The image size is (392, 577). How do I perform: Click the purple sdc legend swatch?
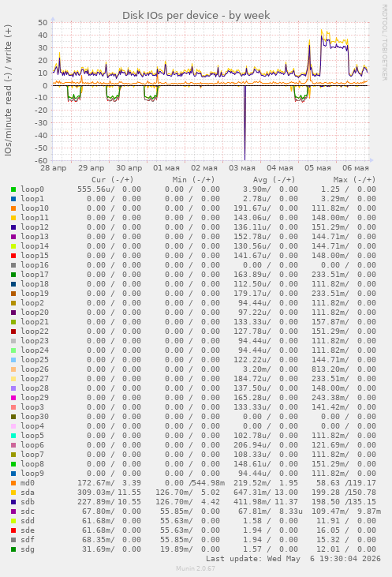tap(13, 511)
